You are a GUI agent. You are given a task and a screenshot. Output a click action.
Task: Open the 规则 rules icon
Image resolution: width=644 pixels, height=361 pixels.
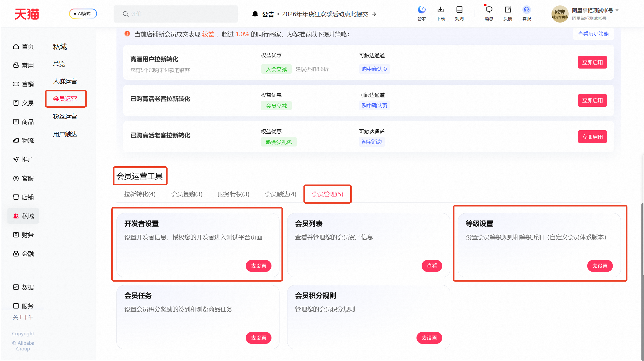(459, 10)
